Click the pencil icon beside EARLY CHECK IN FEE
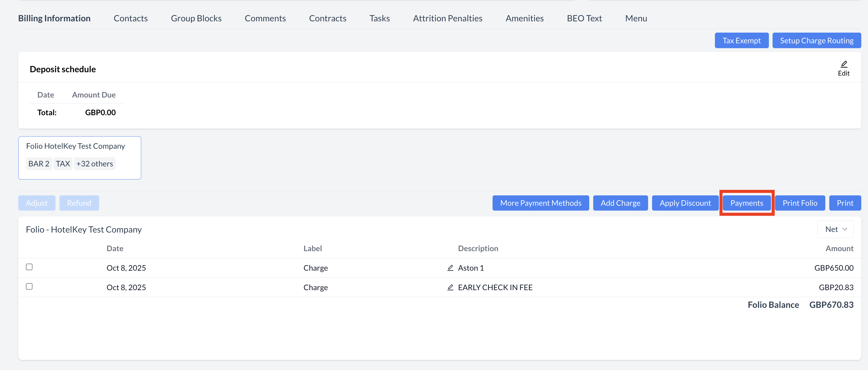Image resolution: width=868 pixels, height=370 pixels. tap(450, 287)
